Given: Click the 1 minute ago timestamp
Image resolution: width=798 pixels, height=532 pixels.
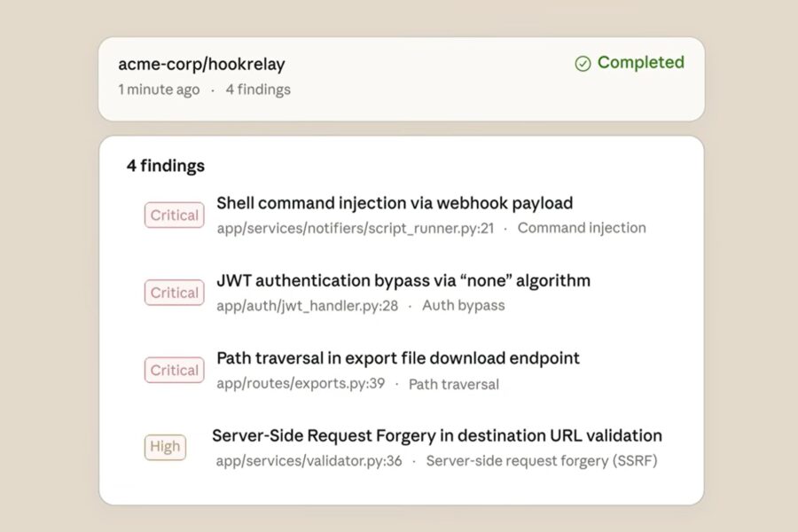Looking at the screenshot, I should pyautogui.click(x=158, y=89).
